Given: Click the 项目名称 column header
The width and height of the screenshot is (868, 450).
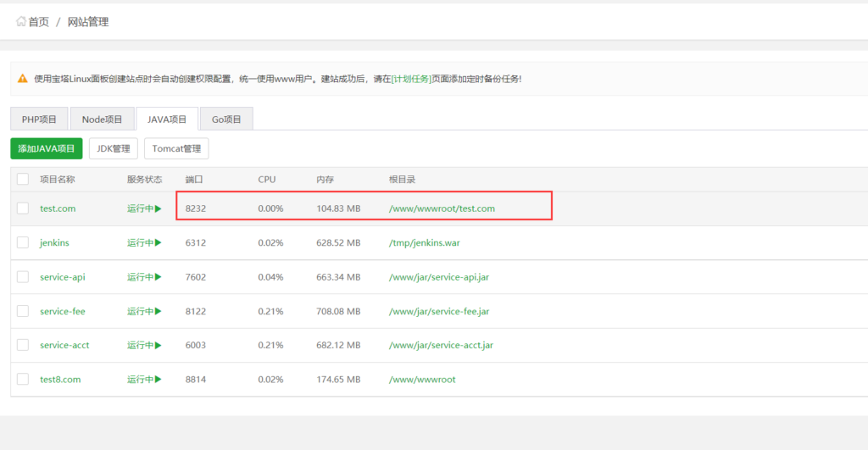Looking at the screenshot, I should [x=58, y=180].
